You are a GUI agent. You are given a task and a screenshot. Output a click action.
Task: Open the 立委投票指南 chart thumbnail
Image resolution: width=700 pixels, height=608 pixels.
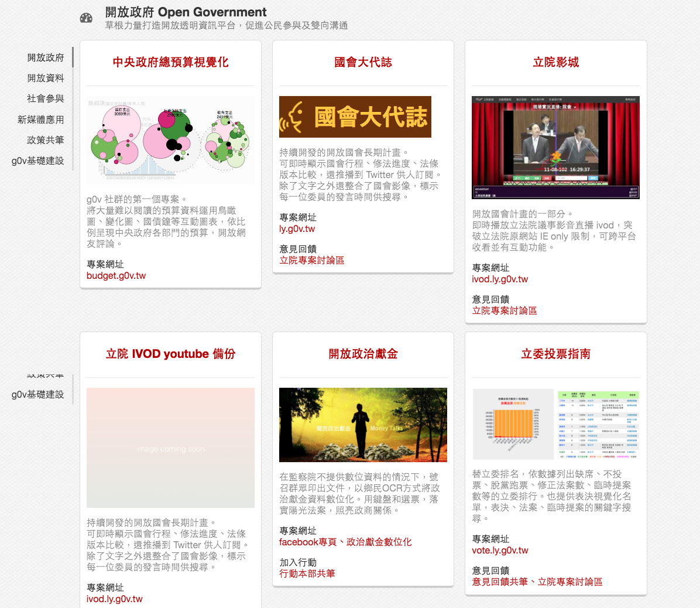(555, 425)
